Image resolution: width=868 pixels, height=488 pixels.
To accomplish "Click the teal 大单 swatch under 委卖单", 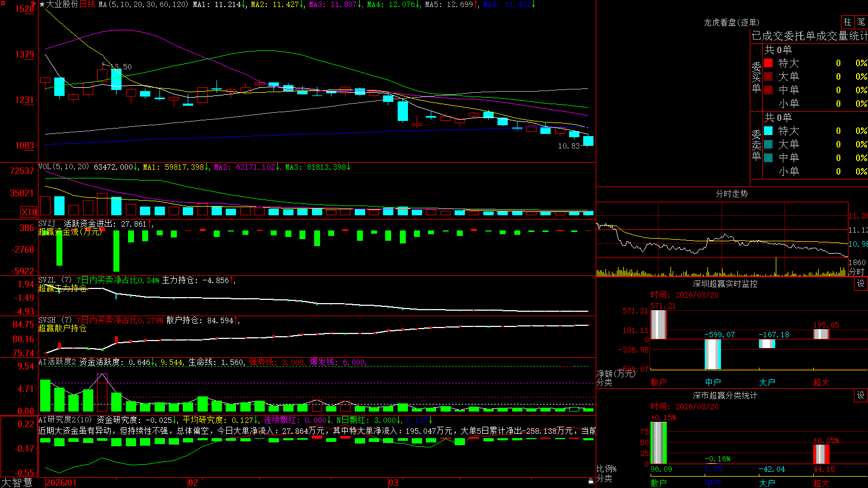I will (768, 144).
